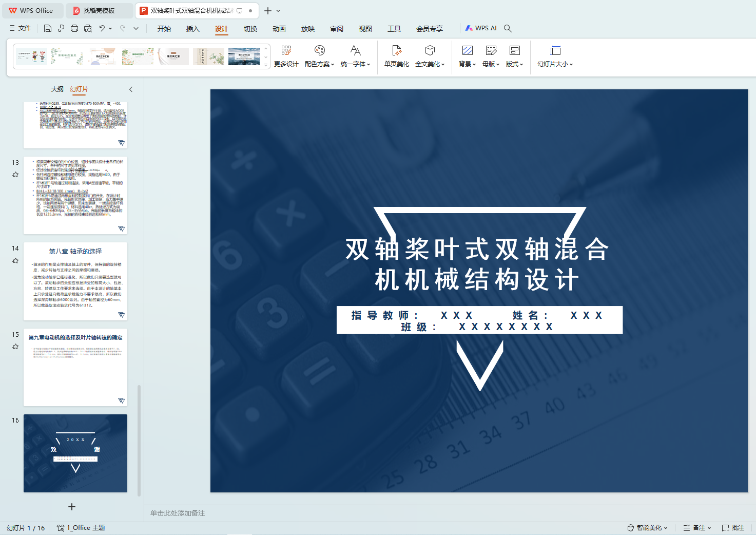Open the 幻灯片大小 (Slide Size) dropdown
This screenshot has width=756, height=535.
(x=555, y=56)
